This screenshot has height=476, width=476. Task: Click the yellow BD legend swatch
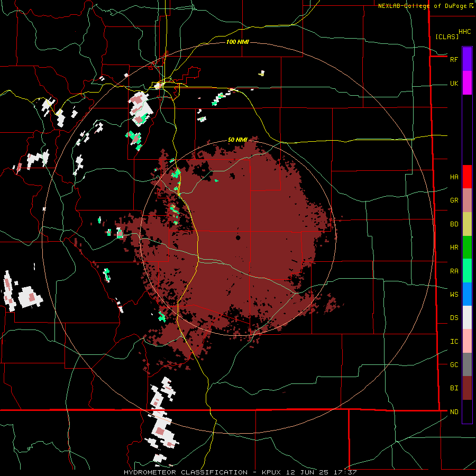click(x=467, y=224)
